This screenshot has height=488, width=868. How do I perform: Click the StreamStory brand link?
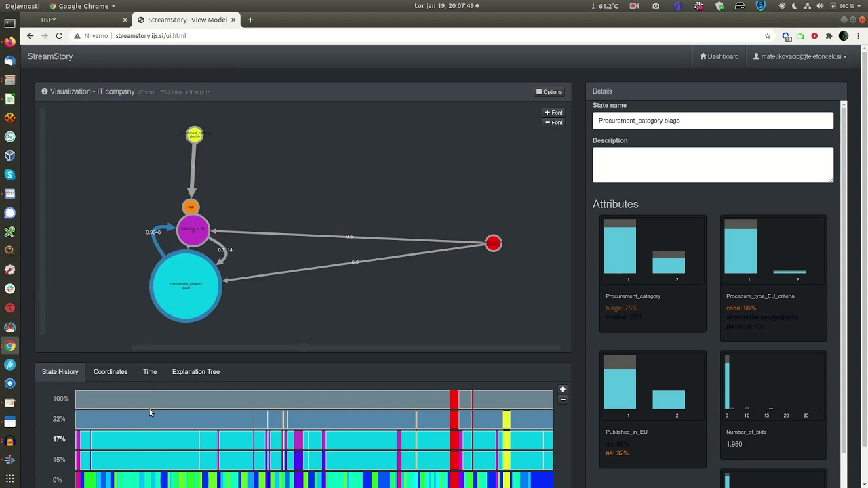[x=50, y=56]
